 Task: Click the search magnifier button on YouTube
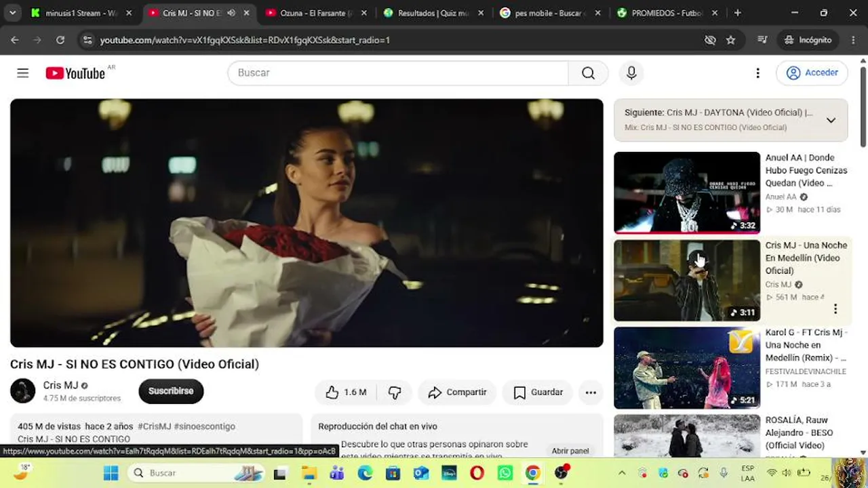tap(588, 73)
